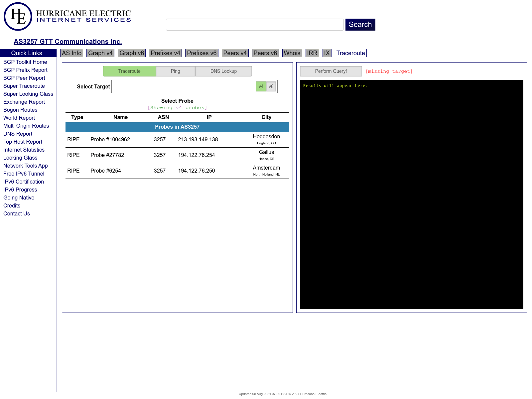Viewport: 532px width, 399px height.
Task: Open the Whois tab
Action: click(292, 53)
